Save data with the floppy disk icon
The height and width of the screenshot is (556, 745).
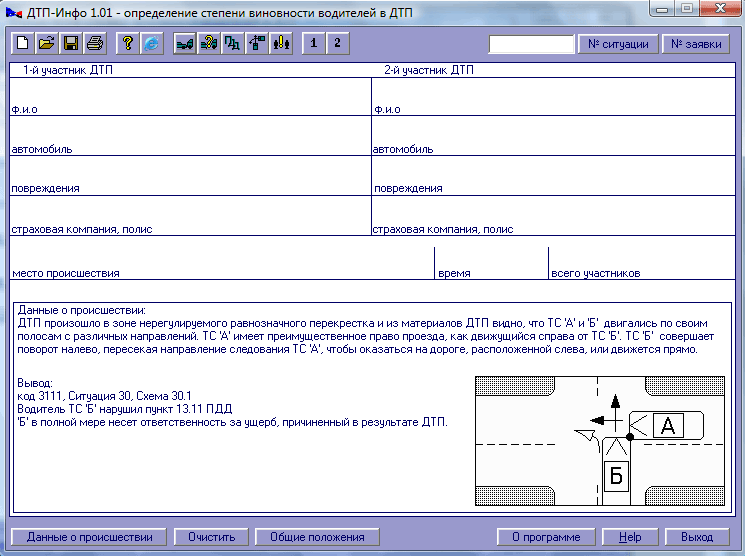click(71, 43)
